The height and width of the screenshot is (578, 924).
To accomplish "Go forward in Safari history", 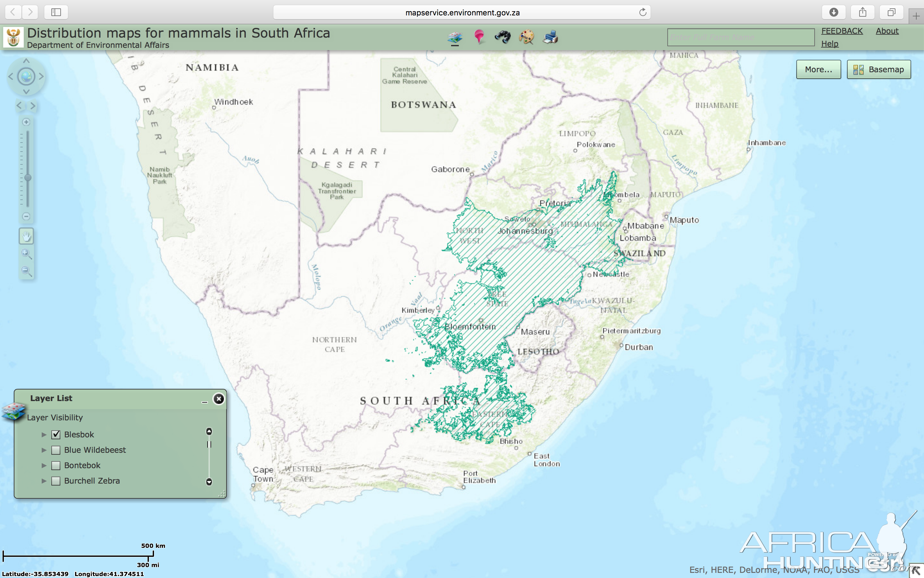I will pyautogui.click(x=30, y=12).
